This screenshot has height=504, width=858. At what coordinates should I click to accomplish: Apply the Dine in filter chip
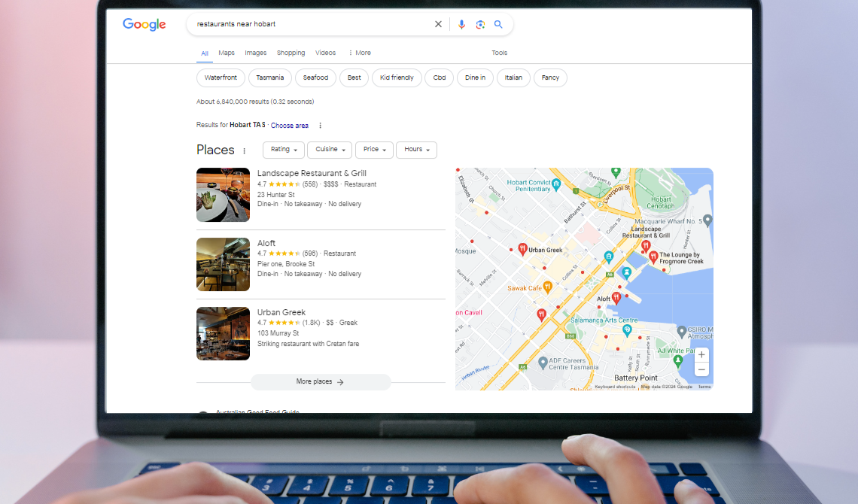tap(475, 77)
